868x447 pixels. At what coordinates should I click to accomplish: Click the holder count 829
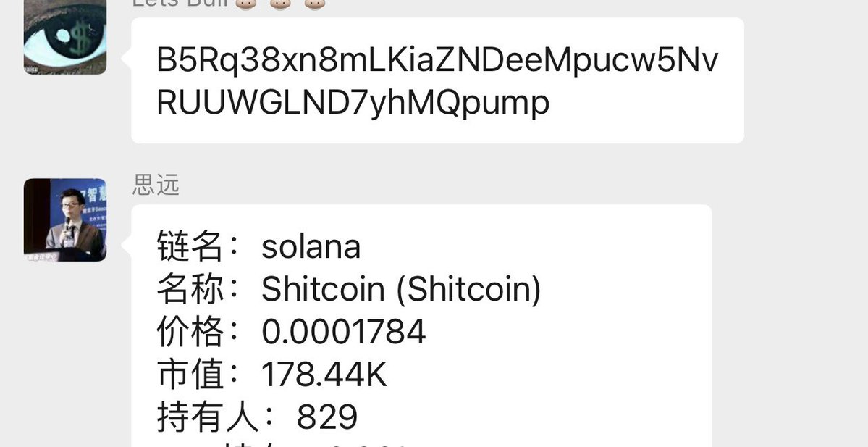click(x=327, y=417)
